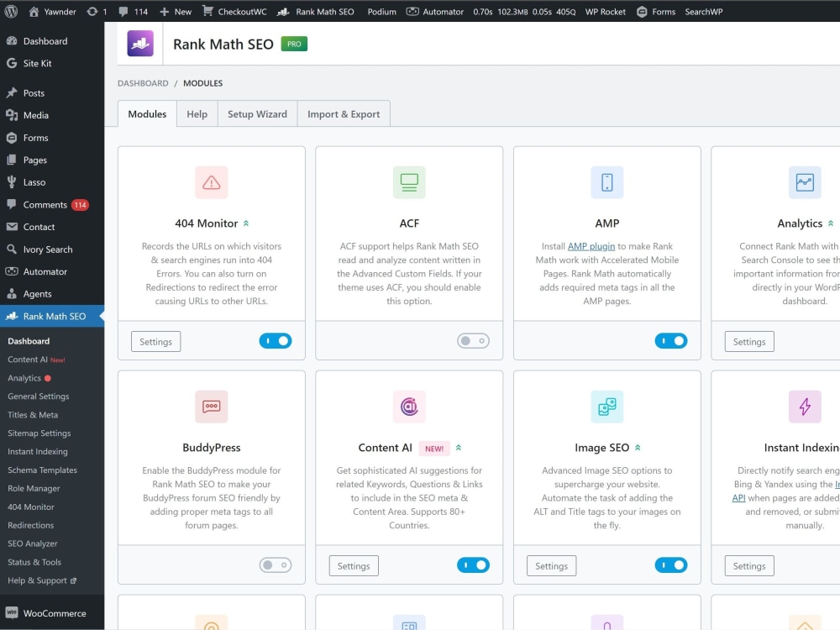This screenshot has width=840, height=630.
Task: Open Analytics module Settings button
Action: point(749,341)
